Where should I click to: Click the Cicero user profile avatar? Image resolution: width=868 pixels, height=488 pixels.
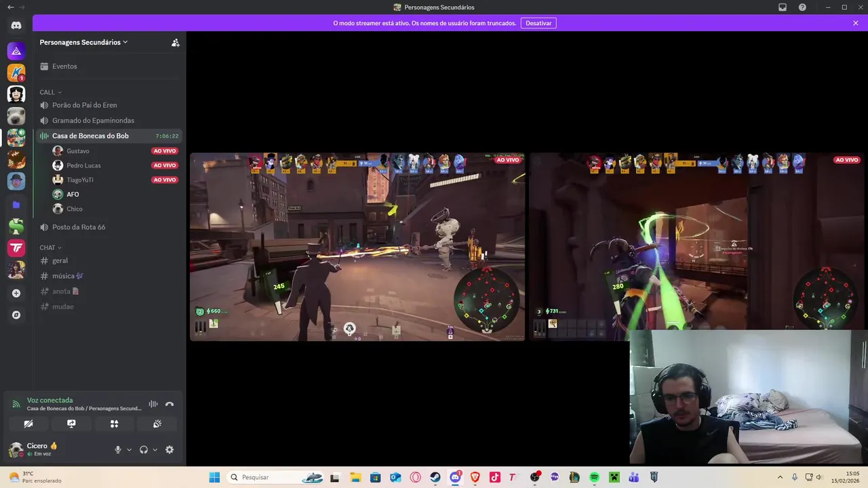click(16, 449)
